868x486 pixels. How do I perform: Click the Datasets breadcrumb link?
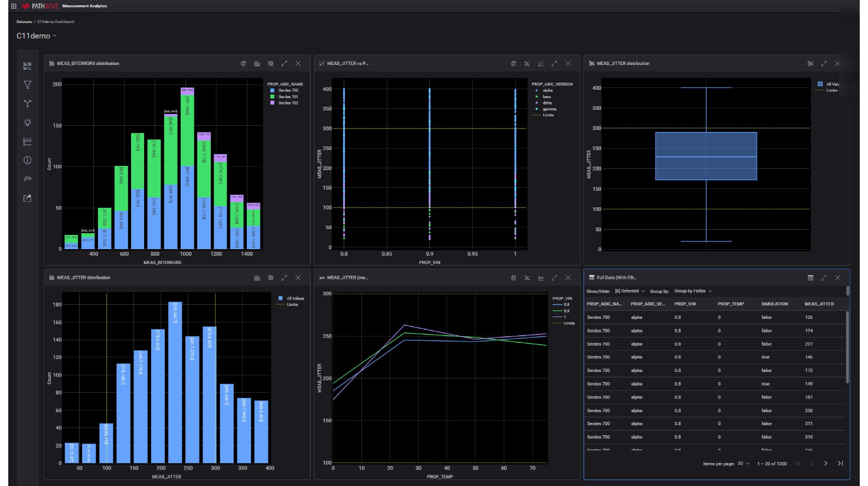click(24, 22)
